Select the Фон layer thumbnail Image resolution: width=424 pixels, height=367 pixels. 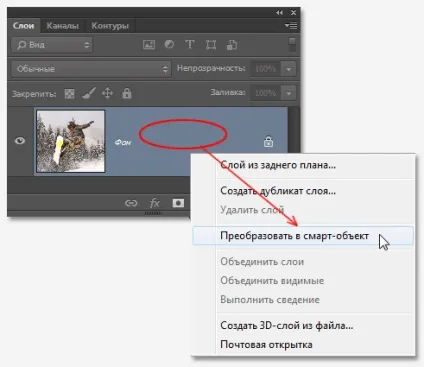pyautogui.click(x=71, y=141)
